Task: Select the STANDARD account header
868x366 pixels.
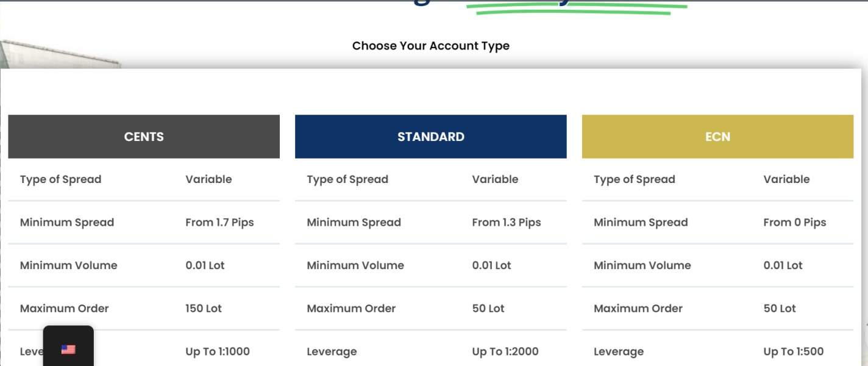Action: coord(430,137)
